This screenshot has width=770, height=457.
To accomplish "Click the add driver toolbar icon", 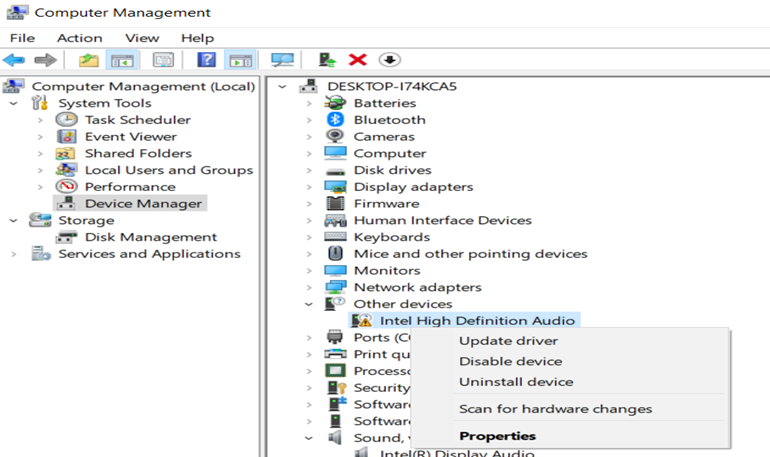I will point(326,60).
